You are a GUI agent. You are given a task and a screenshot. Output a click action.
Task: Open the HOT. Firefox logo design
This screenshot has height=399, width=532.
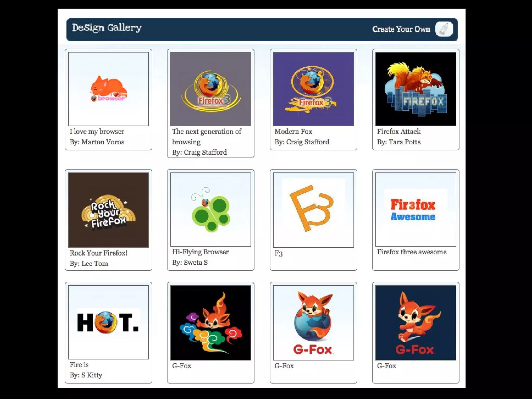tap(108, 322)
